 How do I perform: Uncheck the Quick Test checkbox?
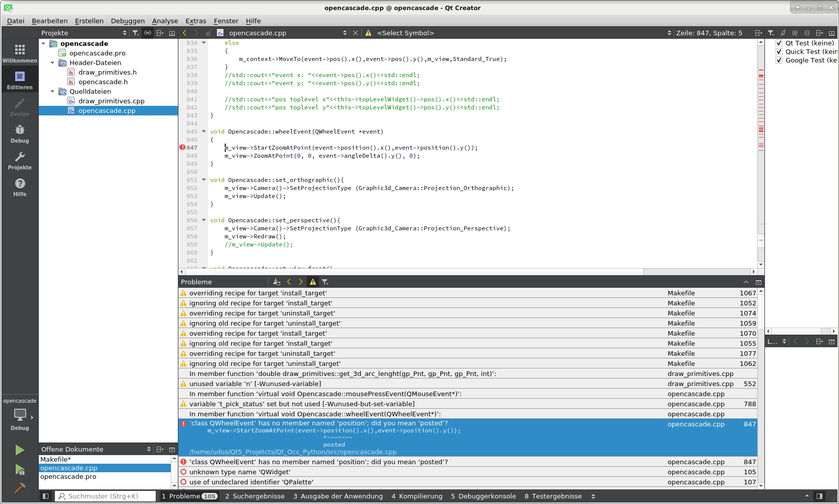(x=779, y=52)
